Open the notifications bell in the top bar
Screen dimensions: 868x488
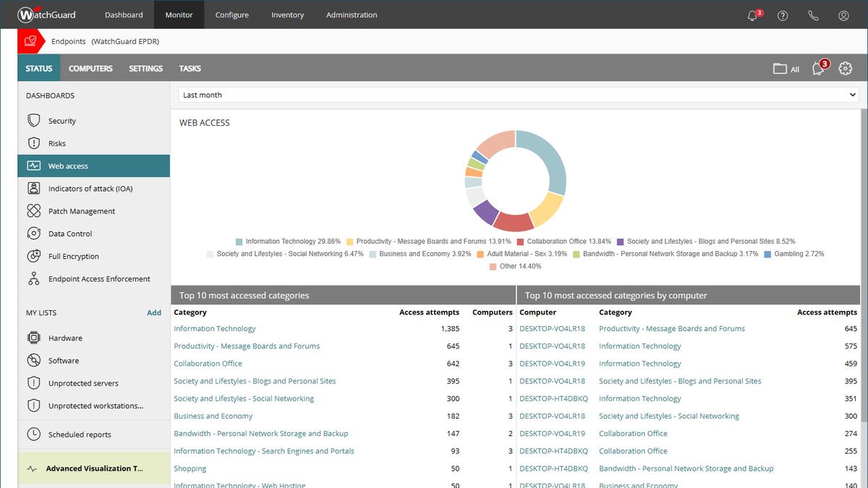pyautogui.click(x=751, y=14)
